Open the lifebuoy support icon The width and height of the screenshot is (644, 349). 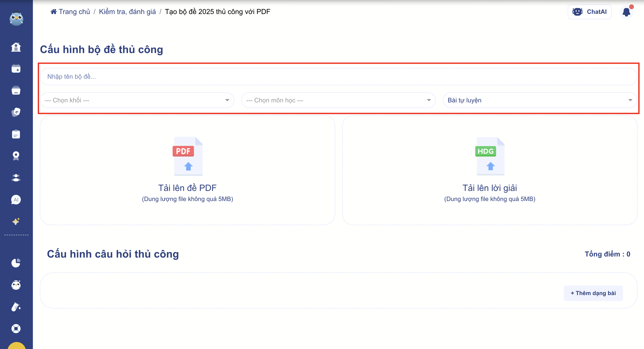pyautogui.click(x=16, y=328)
